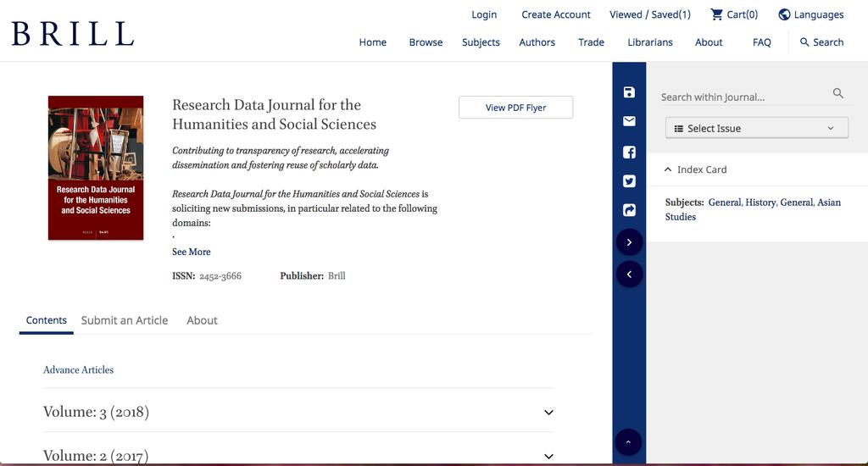
Task: Click the left chevron circle button
Action: [629, 275]
